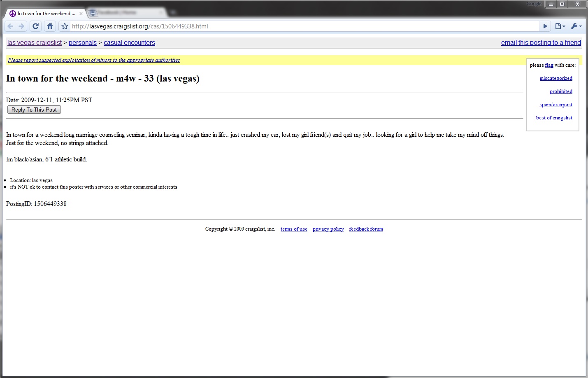Click the 'Copyright © 2009 craigslist, inc.' text

[240, 229]
